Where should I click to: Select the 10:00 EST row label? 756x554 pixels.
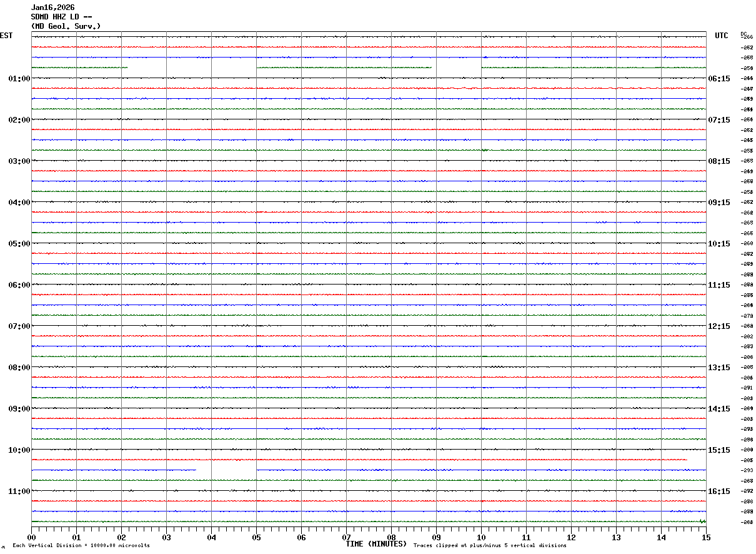[19, 450]
